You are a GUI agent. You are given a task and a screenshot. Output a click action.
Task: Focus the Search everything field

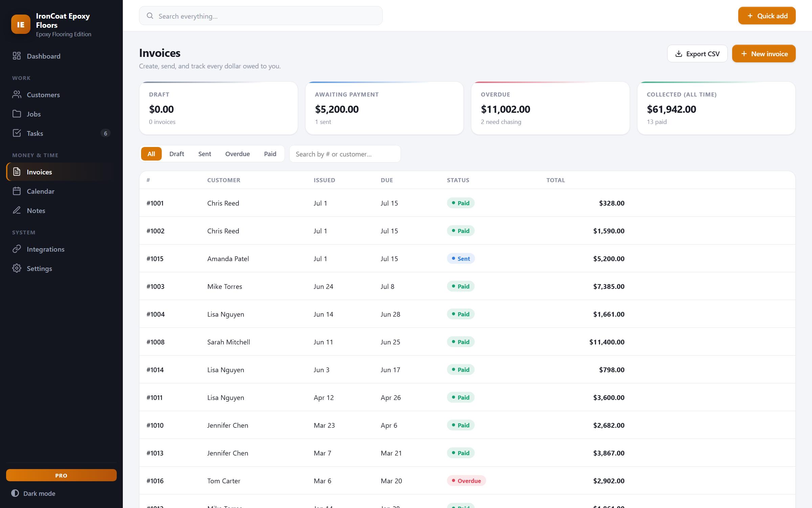click(261, 16)
